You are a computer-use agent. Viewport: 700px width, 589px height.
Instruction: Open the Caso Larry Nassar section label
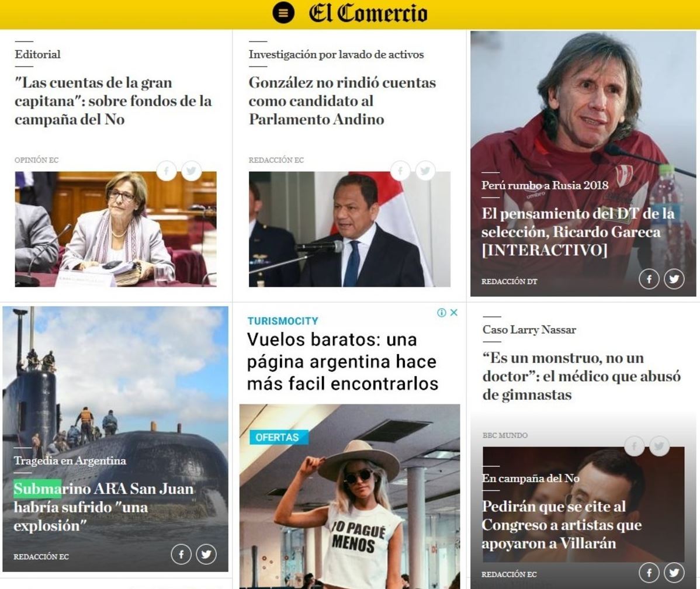click(x=529, y=330)
